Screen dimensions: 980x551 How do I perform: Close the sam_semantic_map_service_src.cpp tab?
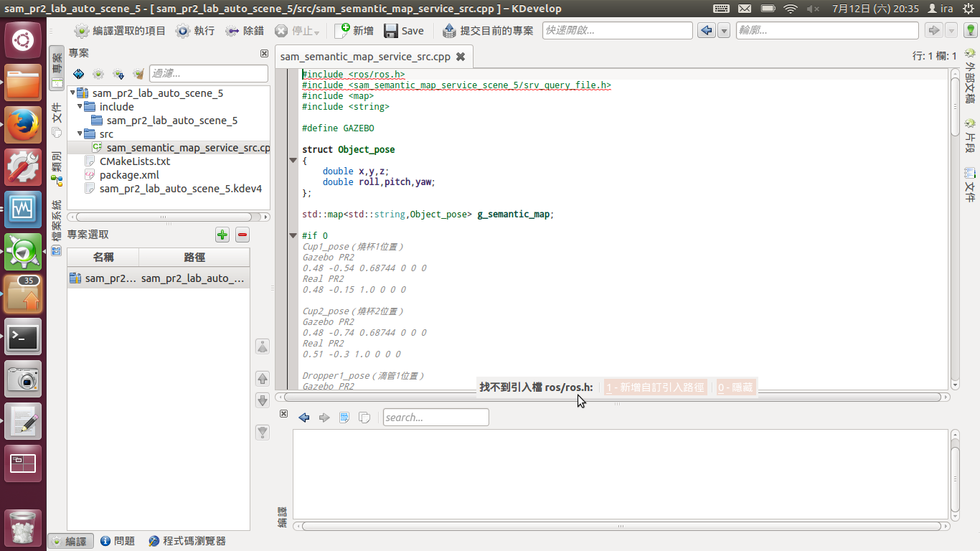(x=461, y=57)
